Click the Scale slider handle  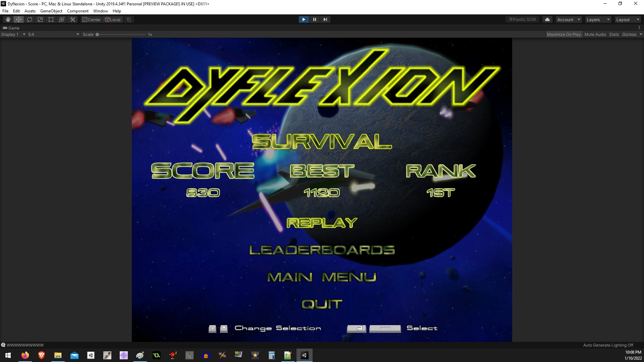tap(97, 35)
